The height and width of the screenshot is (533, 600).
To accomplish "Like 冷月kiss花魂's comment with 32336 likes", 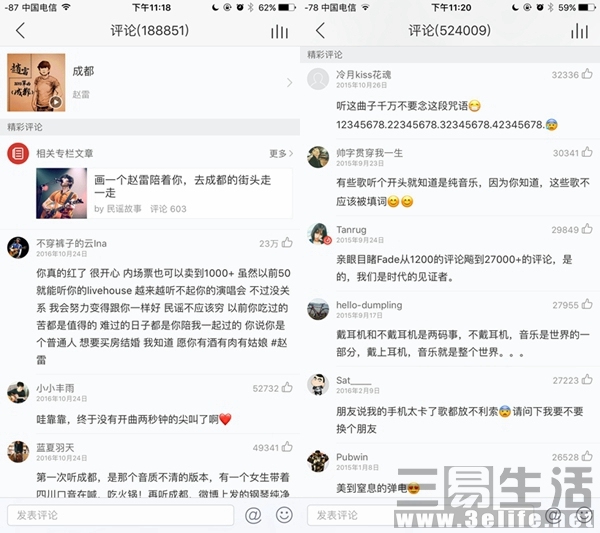I will [x=587, y=73].
